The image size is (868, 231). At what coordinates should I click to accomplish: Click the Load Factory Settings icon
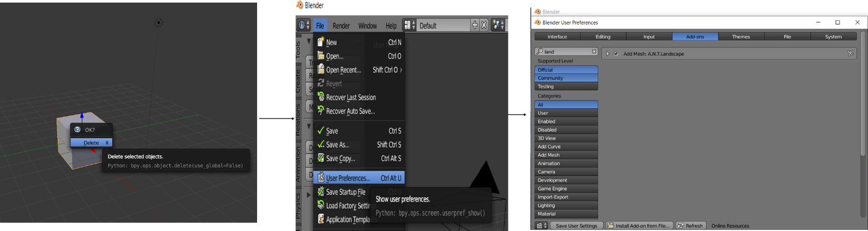(x=321, y=205)
